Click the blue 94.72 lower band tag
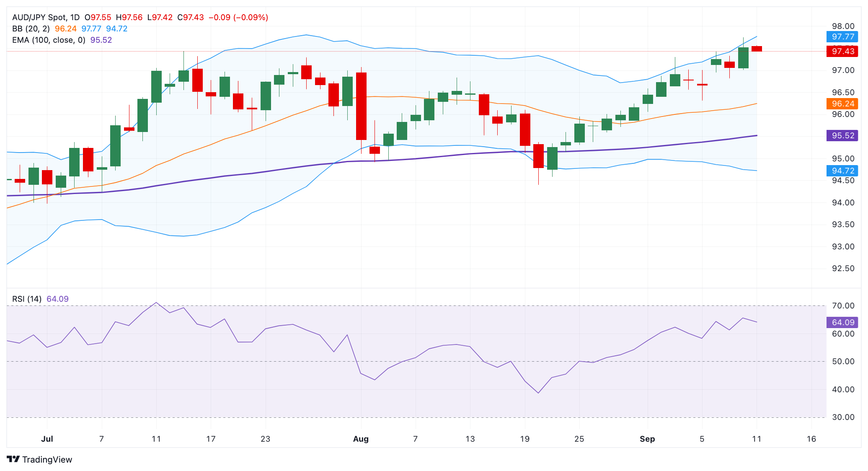 point(842,171)
